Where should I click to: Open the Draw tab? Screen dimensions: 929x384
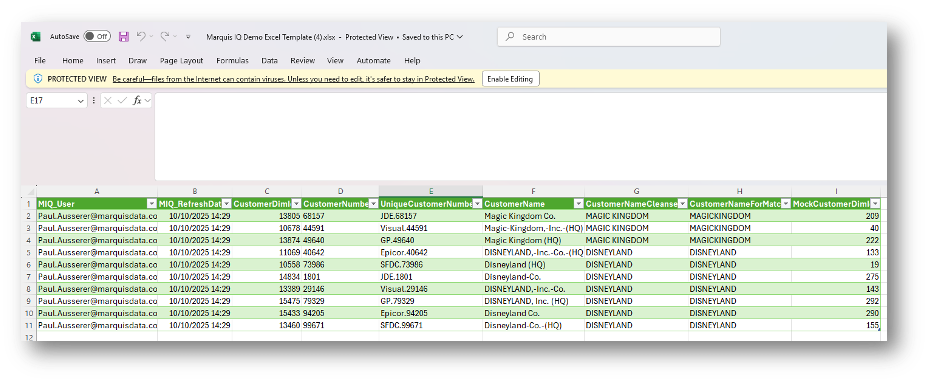click(137, 60)
